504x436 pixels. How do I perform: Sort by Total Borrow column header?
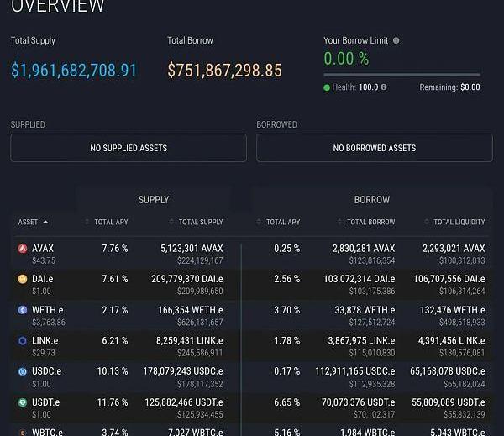[370, 222]
